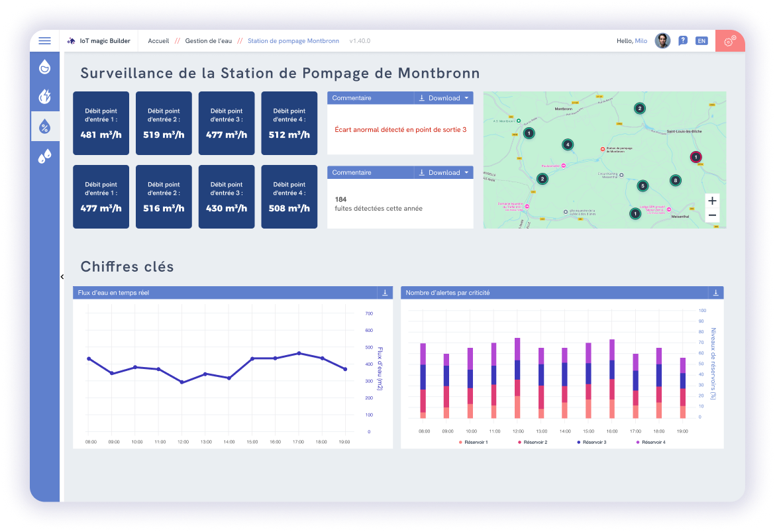Zoom in on the map with the plus control
775x532 pixels.
click(x=712, y=200)
